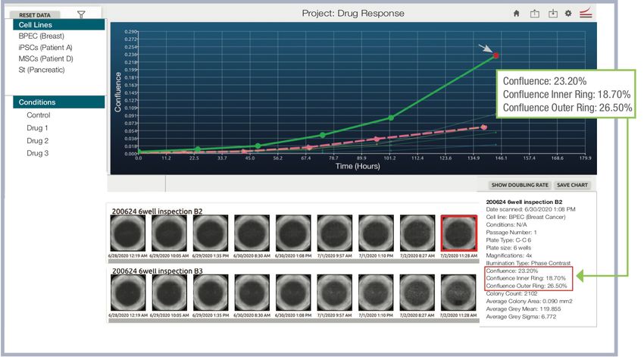644x357 pixels.
Task: Click the '200624 6well inspection B3' row title
Action: tap(158, 271)
